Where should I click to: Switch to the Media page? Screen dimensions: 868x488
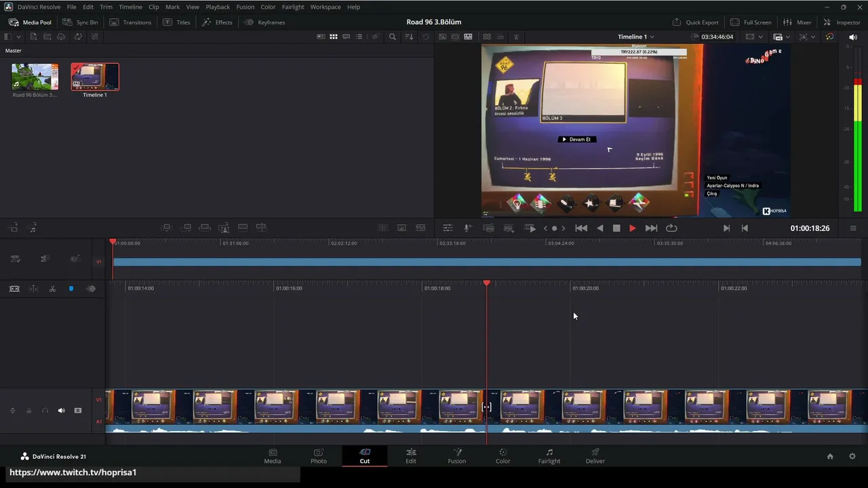click(273, 456)
